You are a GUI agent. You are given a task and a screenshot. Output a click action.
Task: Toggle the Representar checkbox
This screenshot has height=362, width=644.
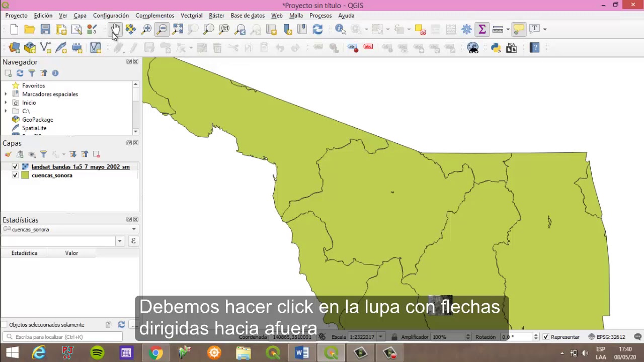click(546, 337)
